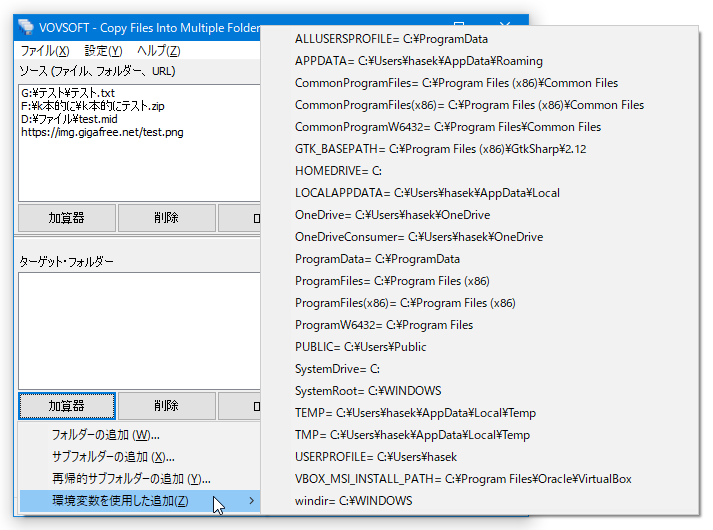Viewport: 713px width, 530px height.
Task: Pick ProgramFiles= variable entry
Action: click(x=480, y=281)
